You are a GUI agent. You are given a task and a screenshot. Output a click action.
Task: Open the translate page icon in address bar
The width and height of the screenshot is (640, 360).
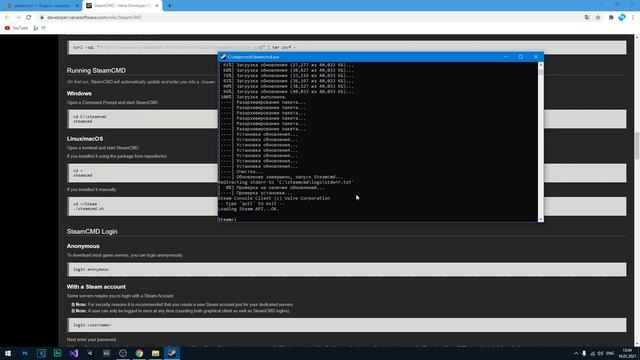click(587, 18)
